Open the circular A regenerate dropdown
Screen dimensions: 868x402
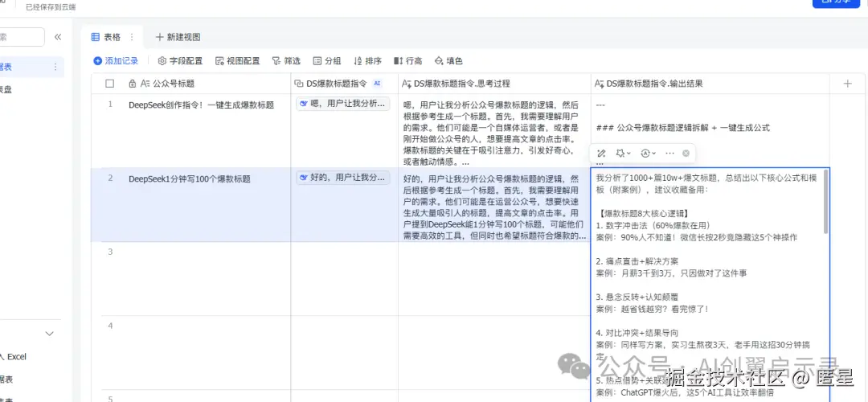649,153
